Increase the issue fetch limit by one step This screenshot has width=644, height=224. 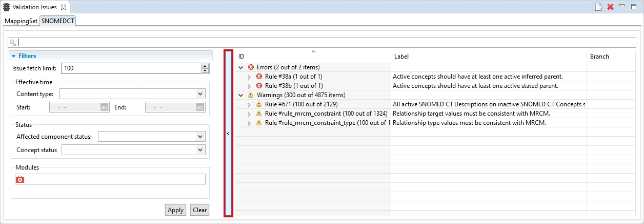point(205,66)
